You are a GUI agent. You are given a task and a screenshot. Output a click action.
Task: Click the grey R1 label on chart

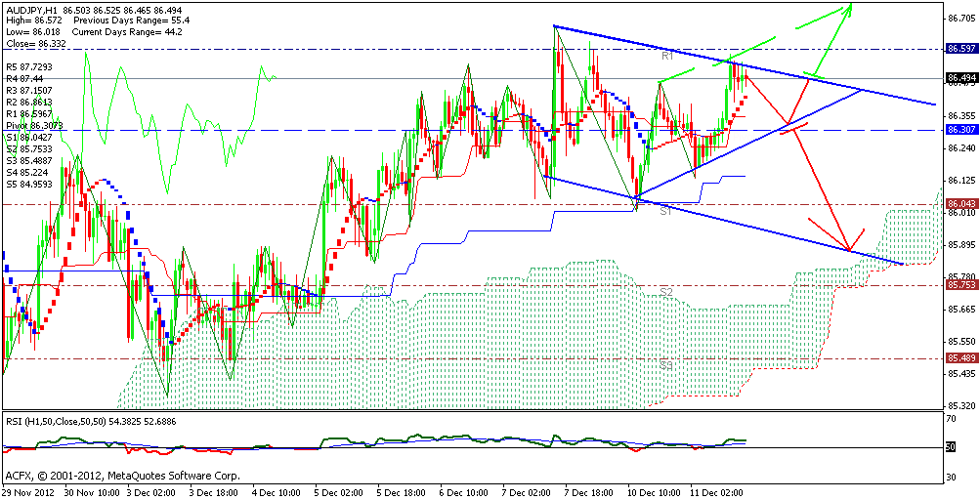667,56
